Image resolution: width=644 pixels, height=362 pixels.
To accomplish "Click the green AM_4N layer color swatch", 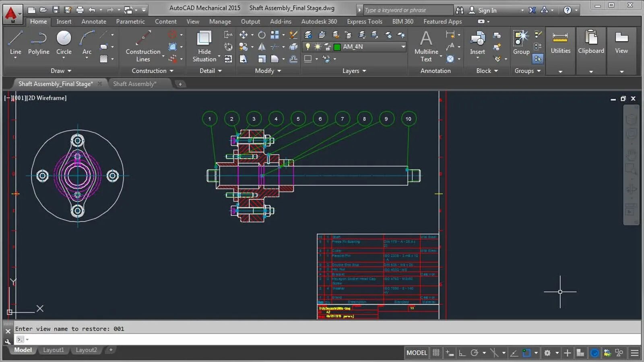I will click(337, 47).
